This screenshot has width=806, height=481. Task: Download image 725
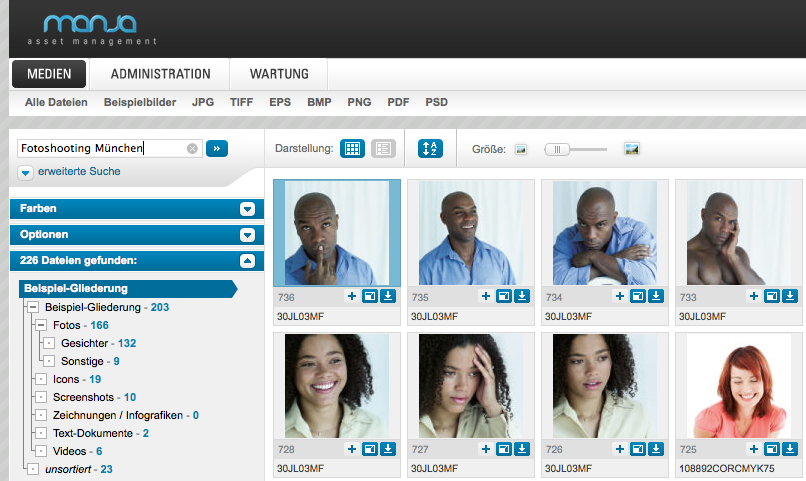[x=790, y=449]
